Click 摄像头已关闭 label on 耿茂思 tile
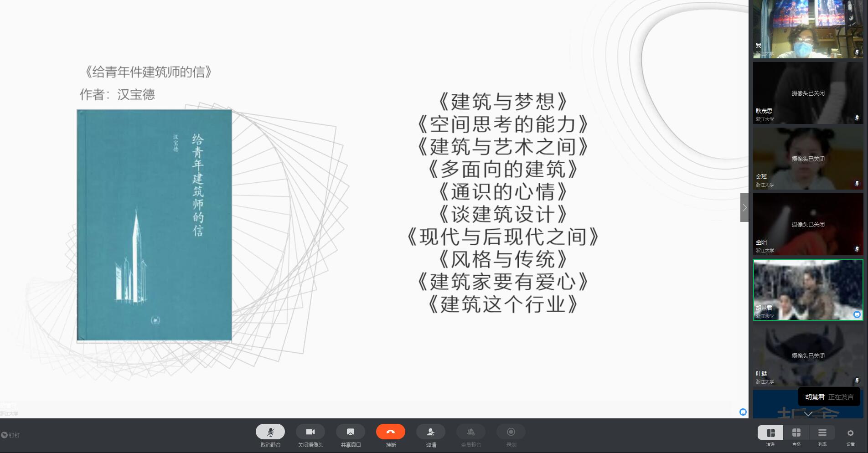This screenshot has width=868, height=453. point(808,93)
